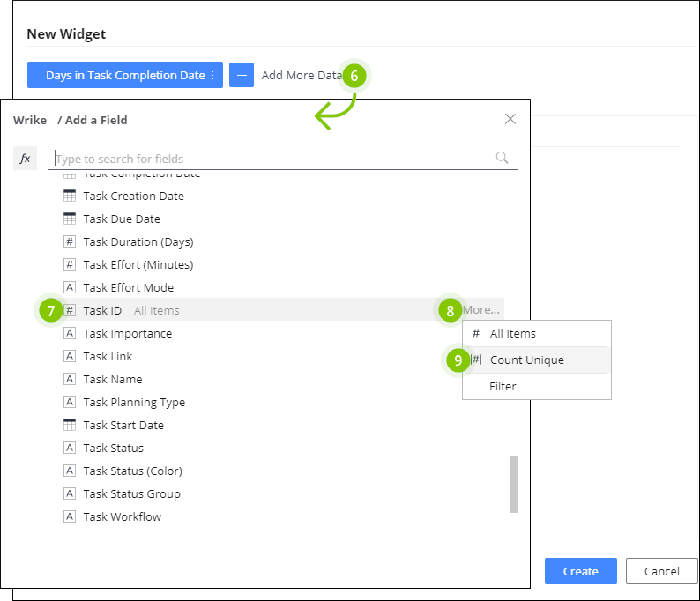Click the Count Unique icon in menu
700x601 pixels.
click(x=476, y=360)
